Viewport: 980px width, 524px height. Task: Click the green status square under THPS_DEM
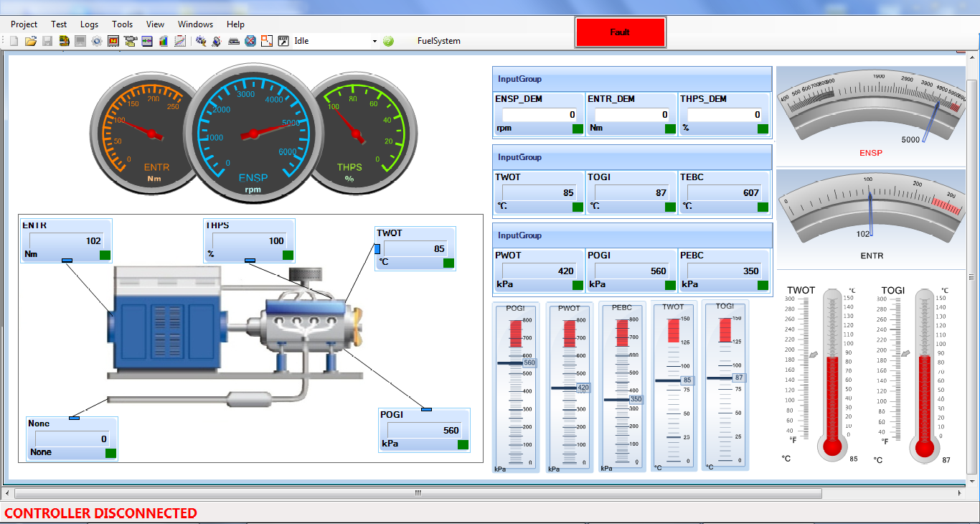click(763, 129)
